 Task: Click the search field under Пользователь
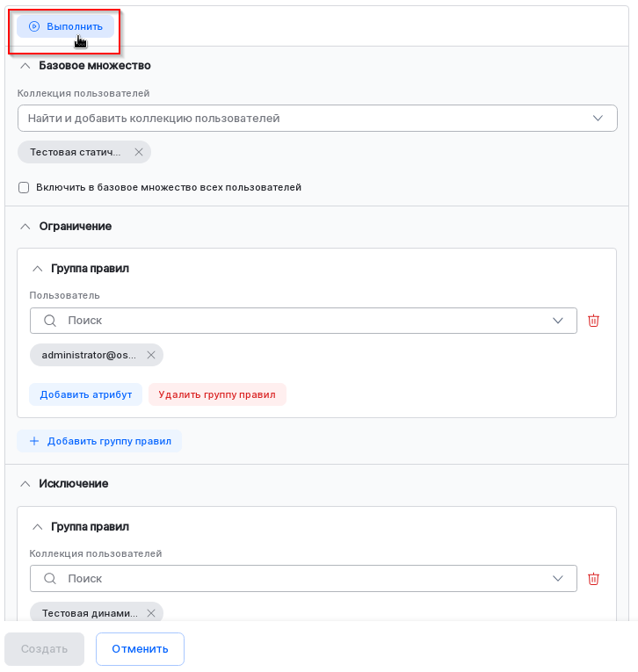pos(299,321)
